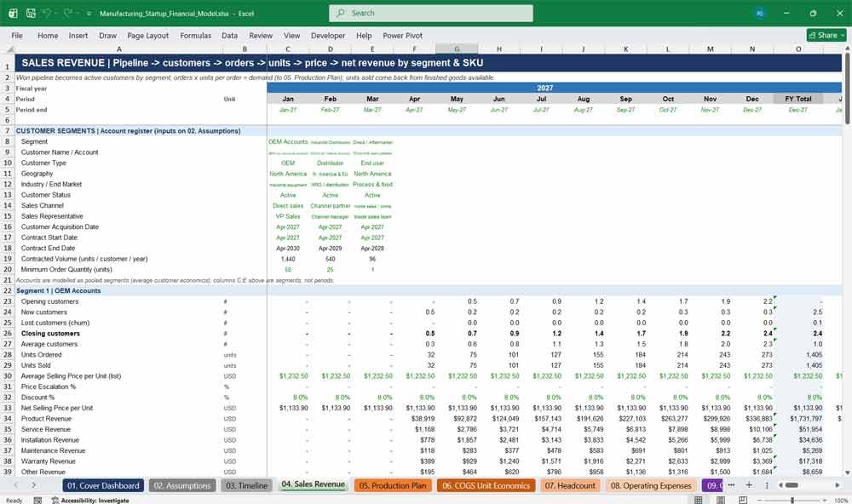This screenshot has height=504, width=852.
Task: Switch to the 01. Cover Dashboard sheet
Action: (103, 485)
